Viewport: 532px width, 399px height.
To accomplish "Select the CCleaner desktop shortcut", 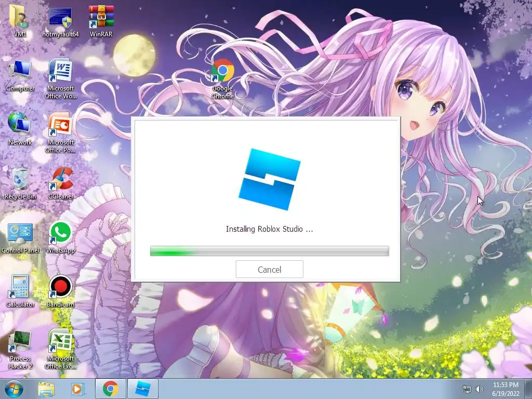I will pyautogui.click(x=60, y=183).
